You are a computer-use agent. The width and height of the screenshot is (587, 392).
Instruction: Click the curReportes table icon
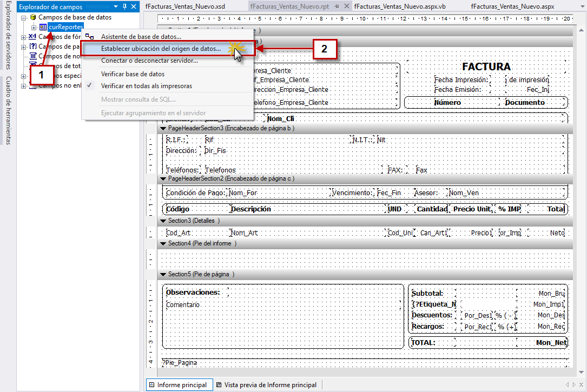(43, 27)
